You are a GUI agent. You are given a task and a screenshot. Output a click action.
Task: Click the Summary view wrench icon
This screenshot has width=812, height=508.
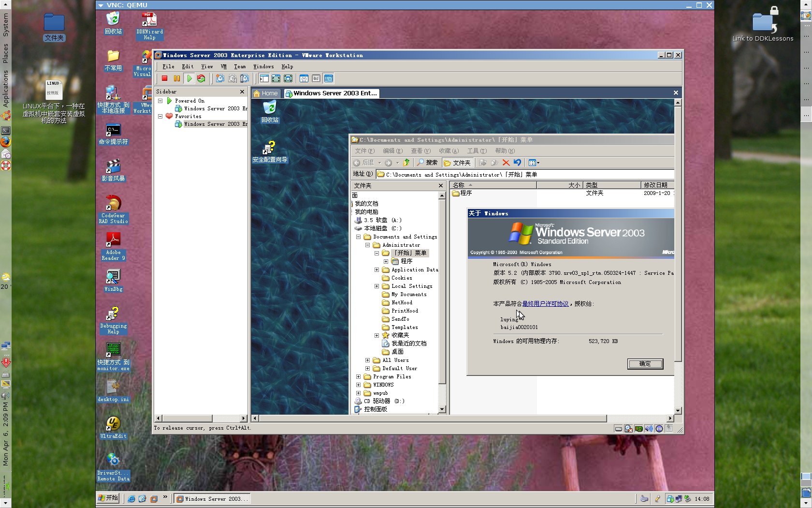(x=304, y=78)
